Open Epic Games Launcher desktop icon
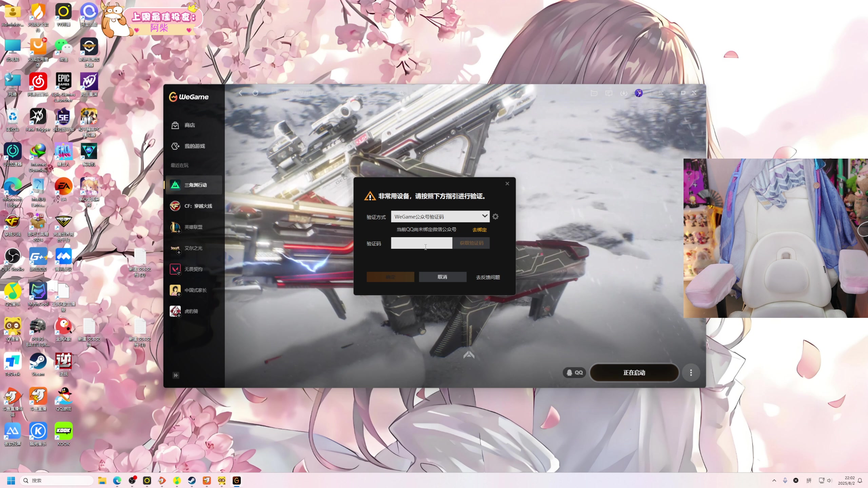 point(63,87)
